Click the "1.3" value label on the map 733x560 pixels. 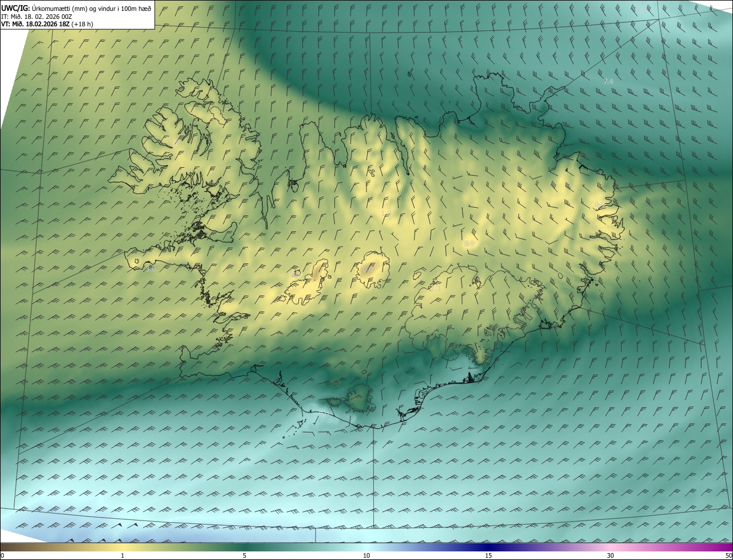pyautogui.click(x=435, y=289)
